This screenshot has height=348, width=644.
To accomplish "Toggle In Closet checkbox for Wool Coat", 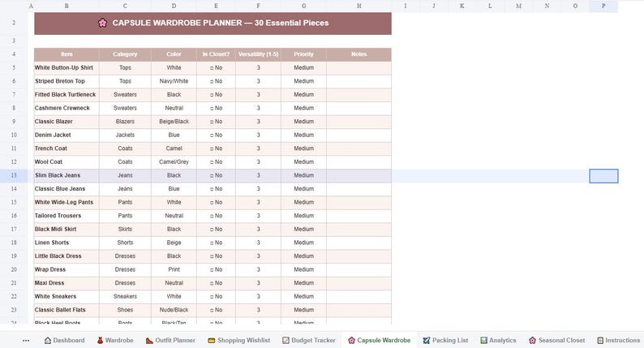I will [212, 162].
